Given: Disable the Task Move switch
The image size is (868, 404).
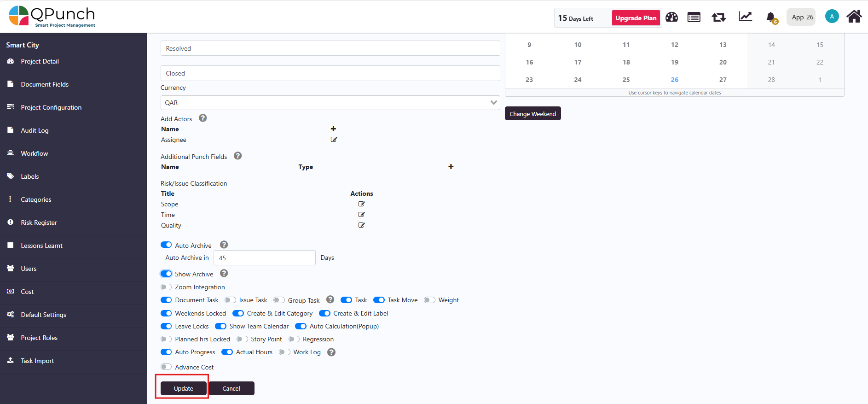Looking at the screenshot, I should pos(379,300).
